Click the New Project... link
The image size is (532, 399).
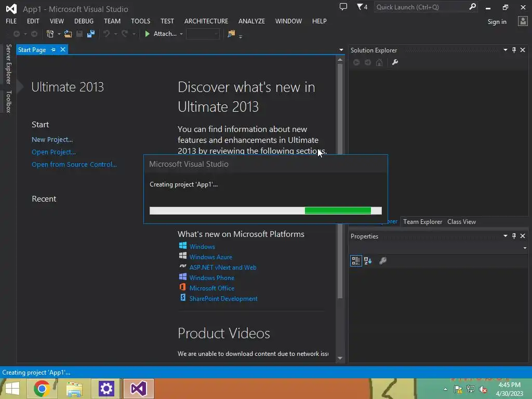tap(52, 139)
